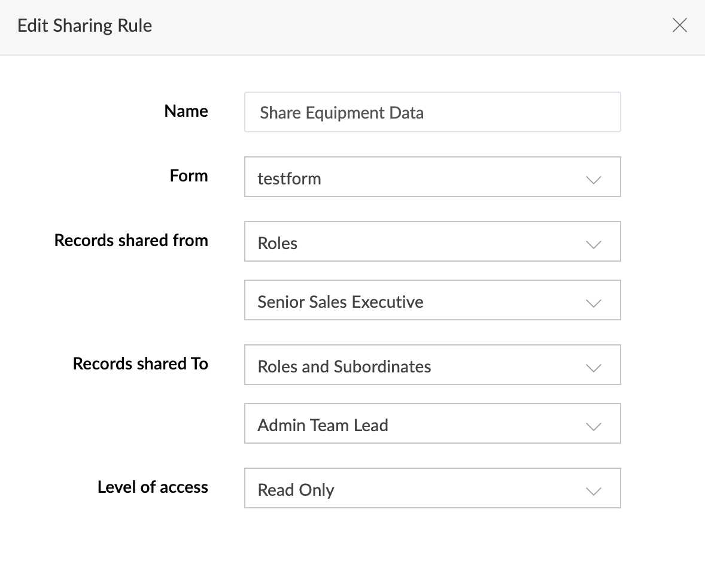Expand the Senior Sales Executive dropdown
The image size is (705, 588).
point(419,301)
